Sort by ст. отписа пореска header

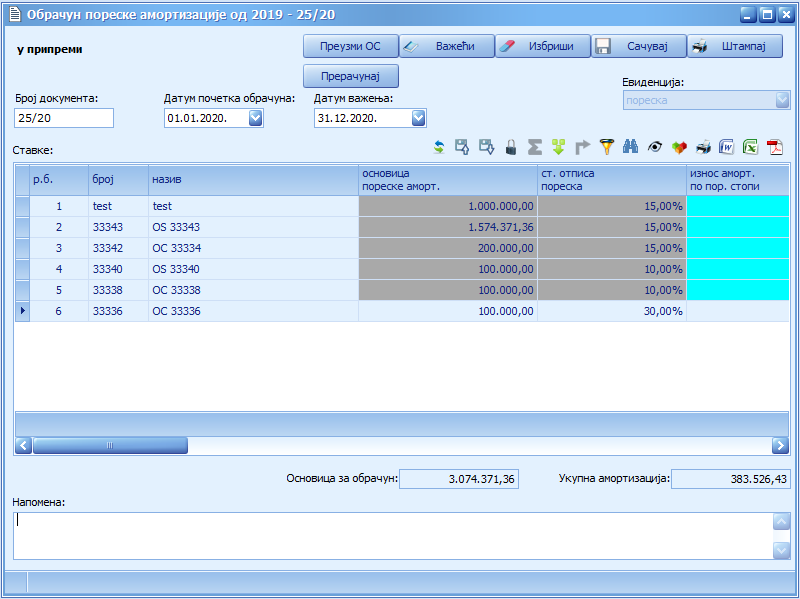coord(612,180)
